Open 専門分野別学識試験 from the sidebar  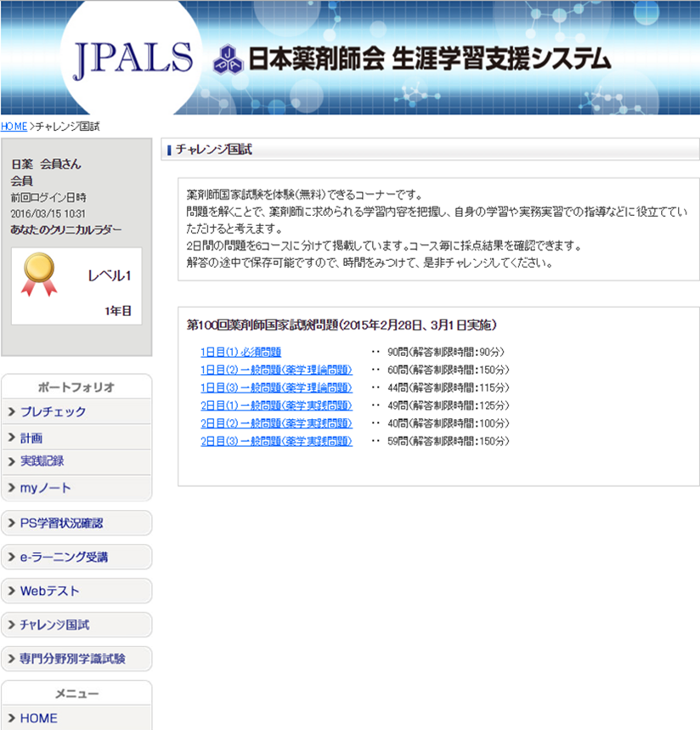click(72, 659)
